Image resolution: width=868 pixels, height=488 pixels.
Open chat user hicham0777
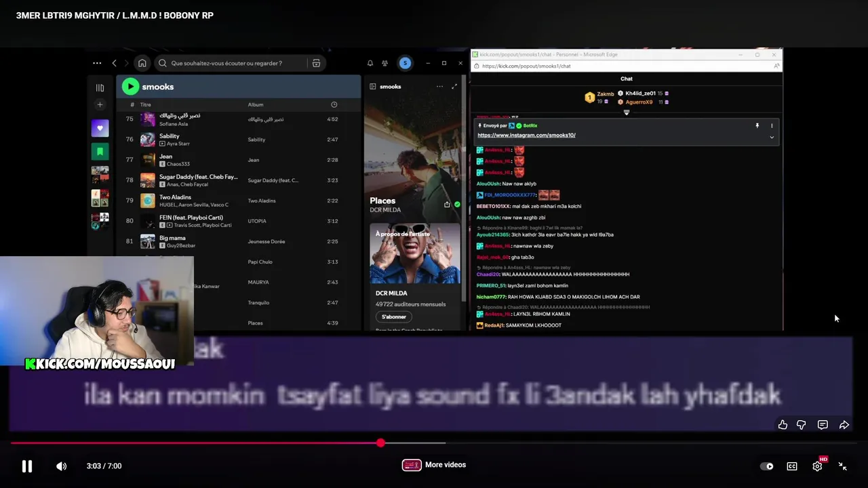coord(491,297)
